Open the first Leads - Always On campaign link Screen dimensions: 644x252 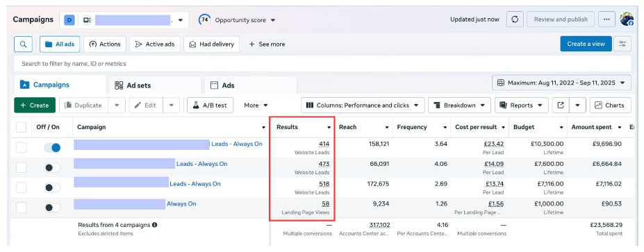(237, 144)
